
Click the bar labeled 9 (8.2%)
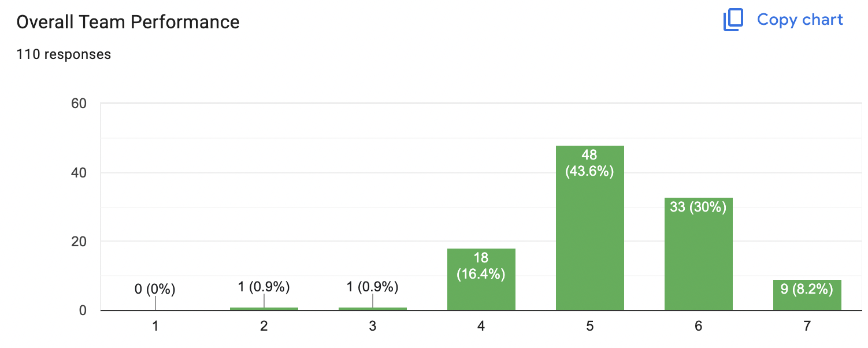(x=807, y=295)
